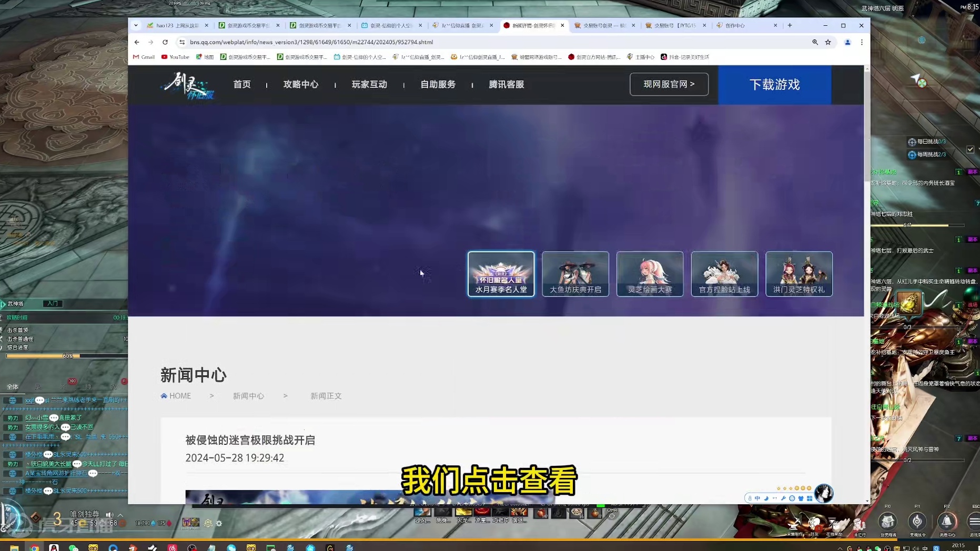The image size is (980, 551).
Task: Toggle the bookmark star in the address bar
Action: 827,42
